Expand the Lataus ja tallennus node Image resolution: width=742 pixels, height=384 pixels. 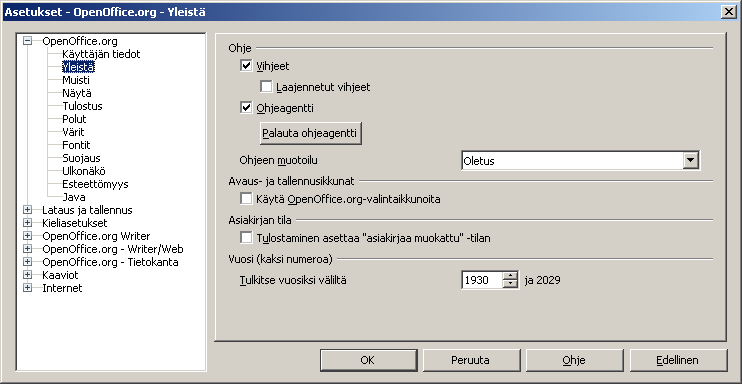click(27, 210)
